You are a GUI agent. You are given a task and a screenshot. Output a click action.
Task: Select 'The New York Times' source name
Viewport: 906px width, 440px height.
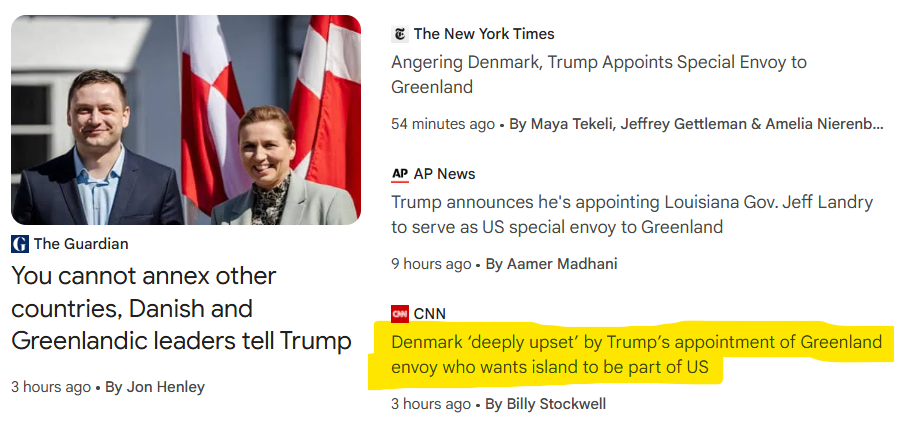pyautogui.click(x=484, y=34)
